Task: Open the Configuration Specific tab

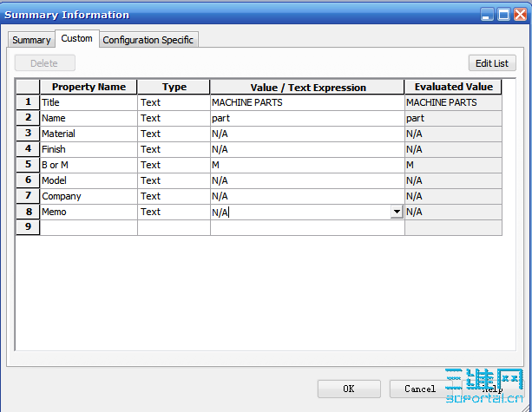Action: click(x=148, y=40)
